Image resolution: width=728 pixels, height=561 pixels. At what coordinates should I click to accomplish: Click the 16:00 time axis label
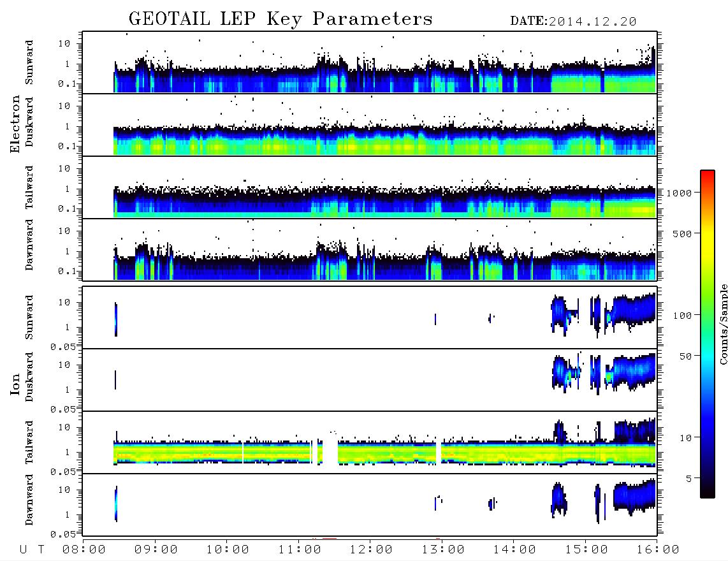pos(658,550)
